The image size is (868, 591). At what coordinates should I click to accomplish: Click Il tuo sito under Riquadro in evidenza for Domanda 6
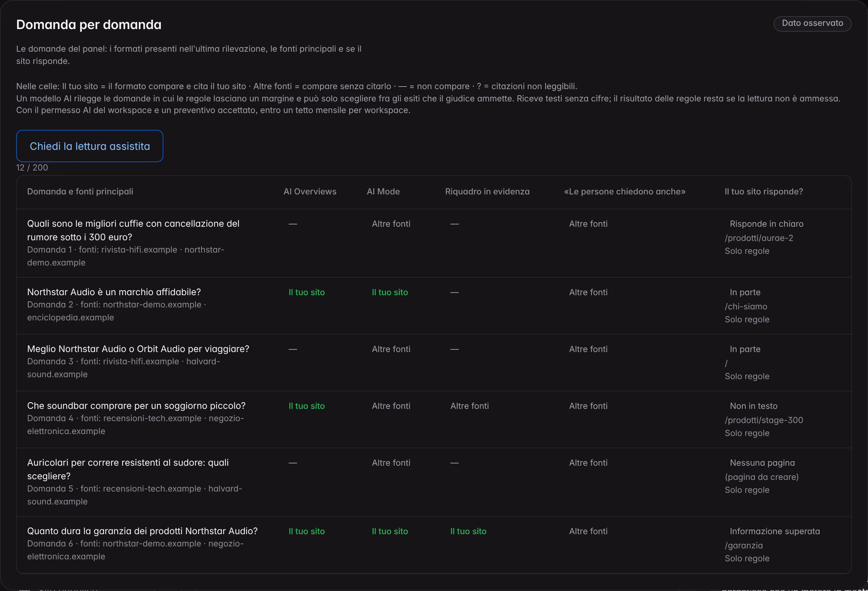pos(468,531)
